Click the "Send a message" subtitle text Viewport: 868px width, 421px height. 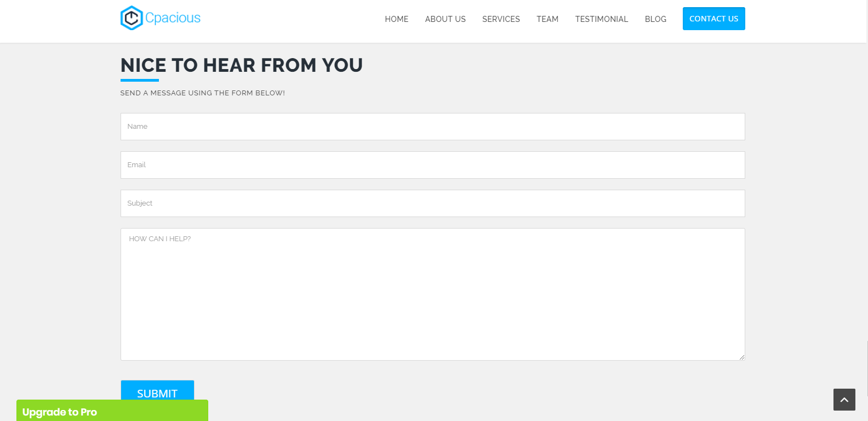202,93
